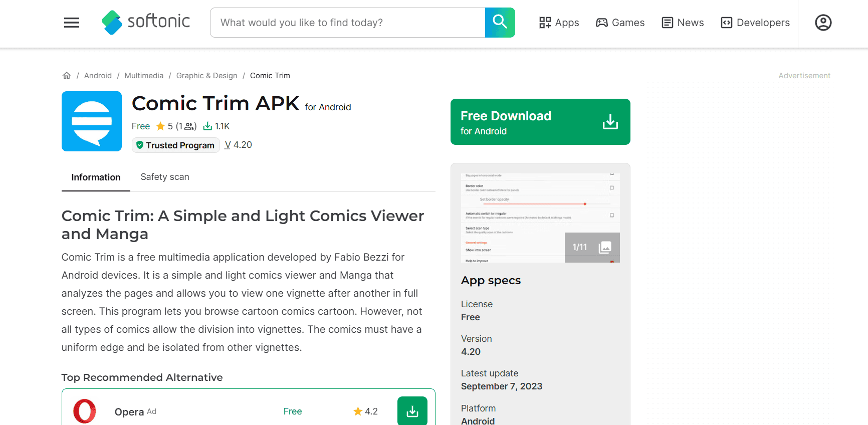Click the Comic Trim app icon
Screen dimensions: 868x425
tap(92, 121)
